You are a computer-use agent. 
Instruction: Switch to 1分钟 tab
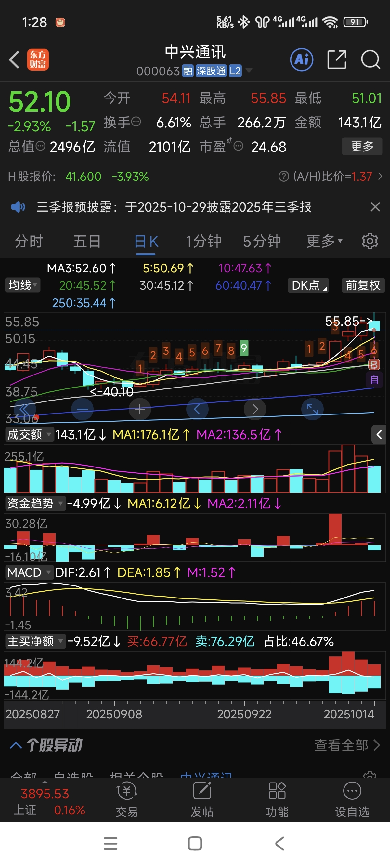click(203, 241)
